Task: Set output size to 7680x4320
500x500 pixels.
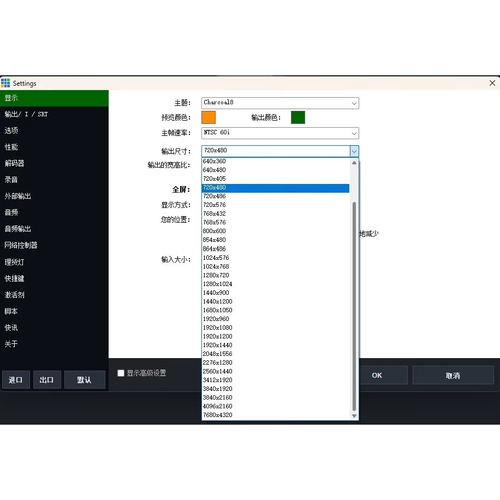Action: click(276, 415)
